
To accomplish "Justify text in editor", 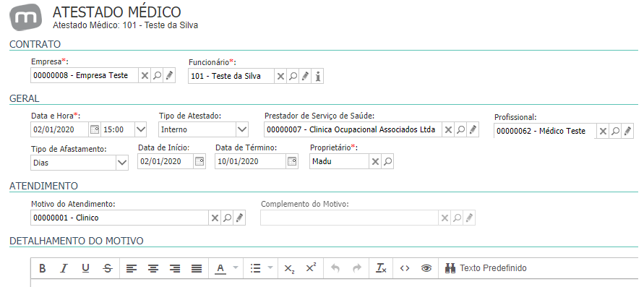I will click(x=197, y=268).
